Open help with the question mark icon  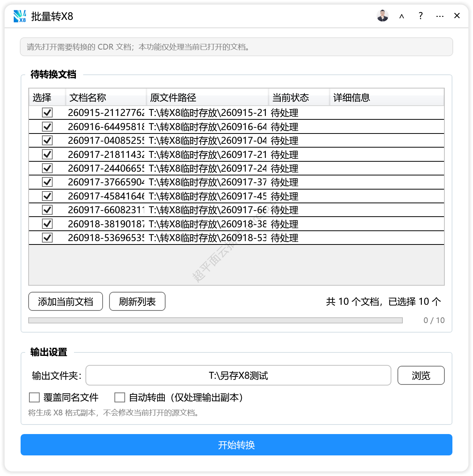click(420, 16)
